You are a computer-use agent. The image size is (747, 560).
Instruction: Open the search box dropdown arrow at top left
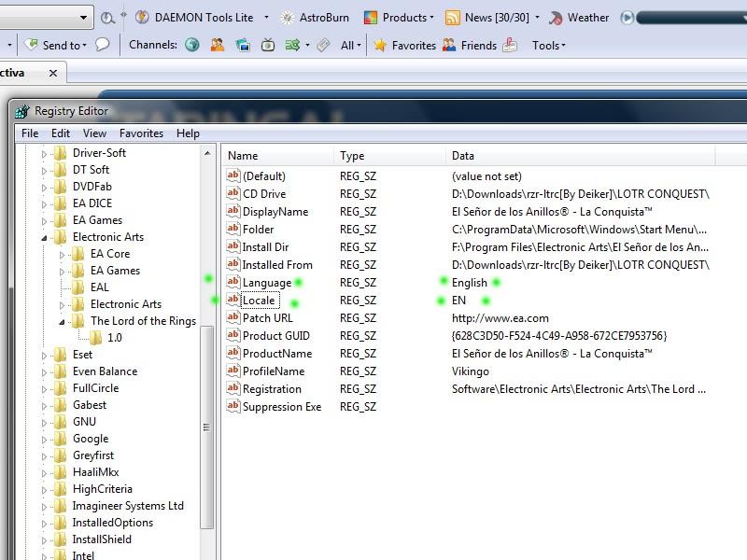83,18
